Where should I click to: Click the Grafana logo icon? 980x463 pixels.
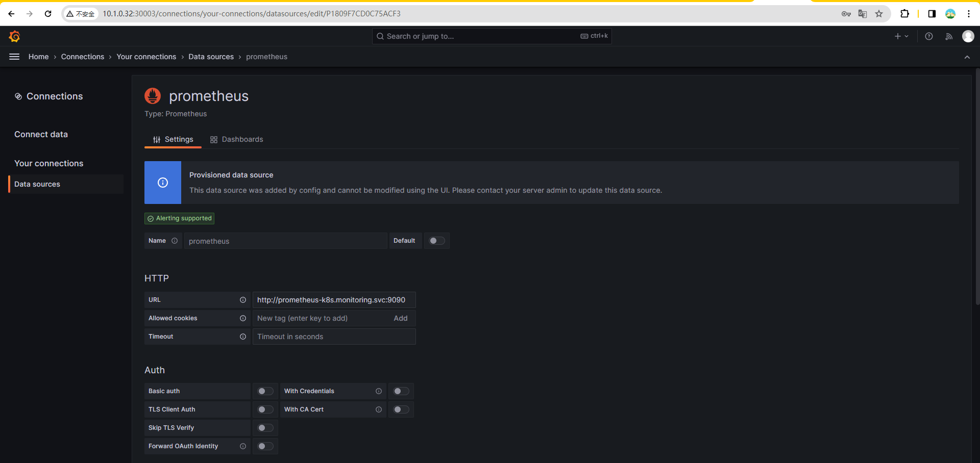coord(14,36)
